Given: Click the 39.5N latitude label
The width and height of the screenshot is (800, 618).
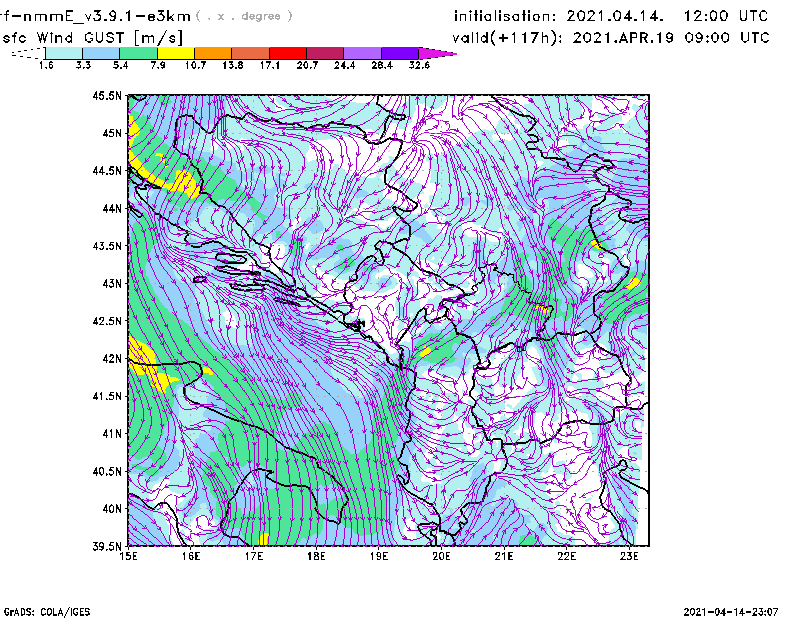Looking at the screenshot, I should tap(107, 547).
